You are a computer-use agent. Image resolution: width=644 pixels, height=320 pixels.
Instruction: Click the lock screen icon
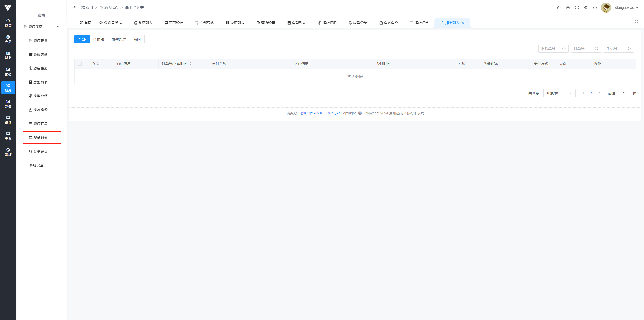pyautogui.click(x=568, y=8)
